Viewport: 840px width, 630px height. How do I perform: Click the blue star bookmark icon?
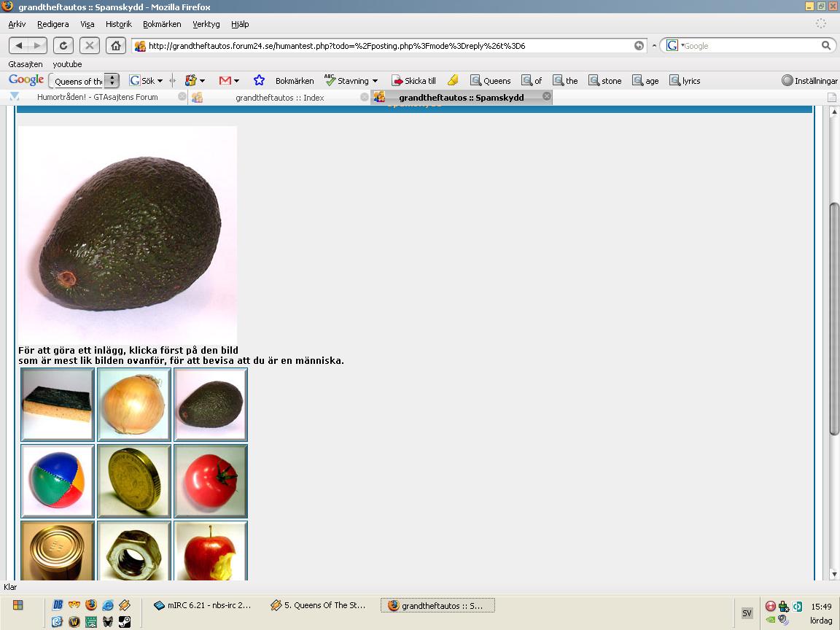pyautogui.click(x=259, y=80)
